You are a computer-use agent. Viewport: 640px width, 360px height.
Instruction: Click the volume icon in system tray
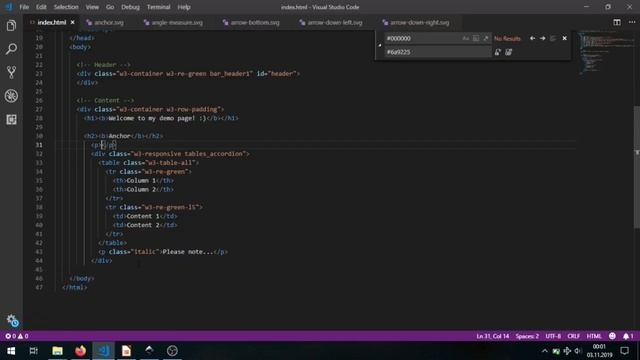pyautogui.click(x=578, y=351)
